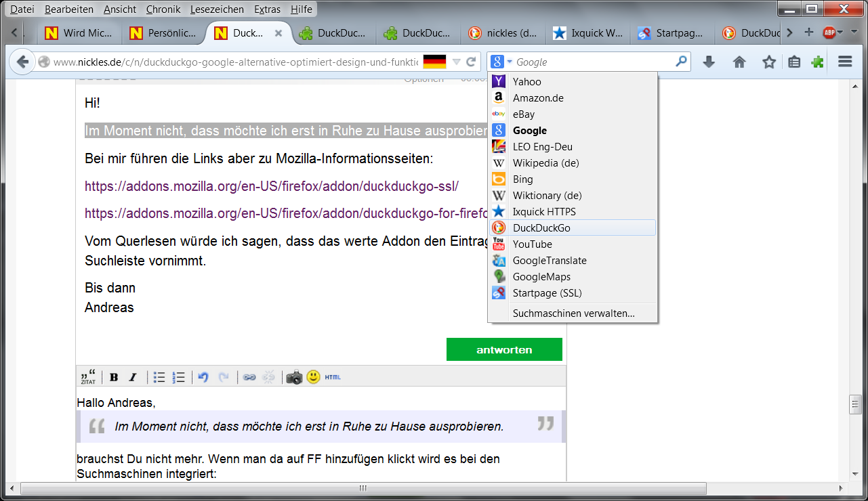Screen dimensions: 868x501
Task: Select YouTube search engine
Action: point(573,244)
